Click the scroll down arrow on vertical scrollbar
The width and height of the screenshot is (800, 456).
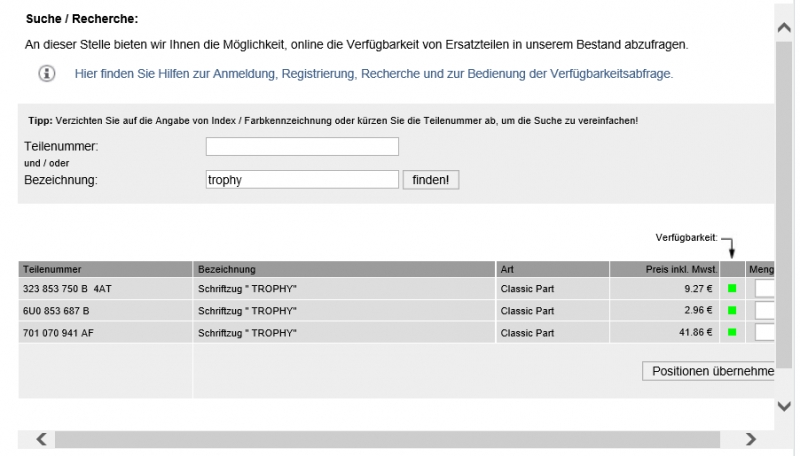[784, 406]
